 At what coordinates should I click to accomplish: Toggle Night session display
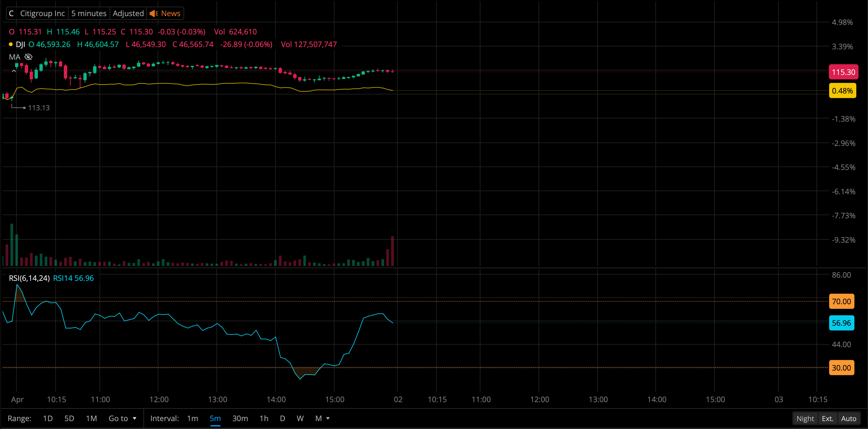click(x=805, y=418)
